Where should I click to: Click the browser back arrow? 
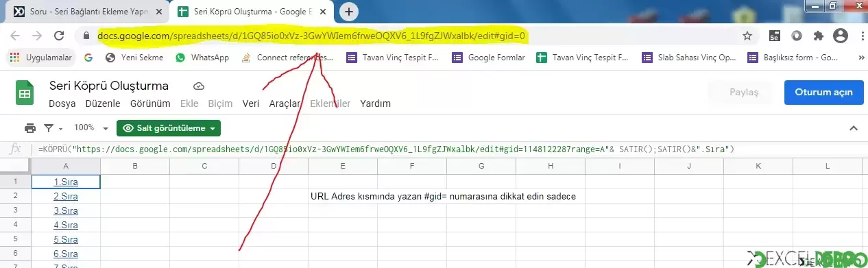(x=15, y=36)
